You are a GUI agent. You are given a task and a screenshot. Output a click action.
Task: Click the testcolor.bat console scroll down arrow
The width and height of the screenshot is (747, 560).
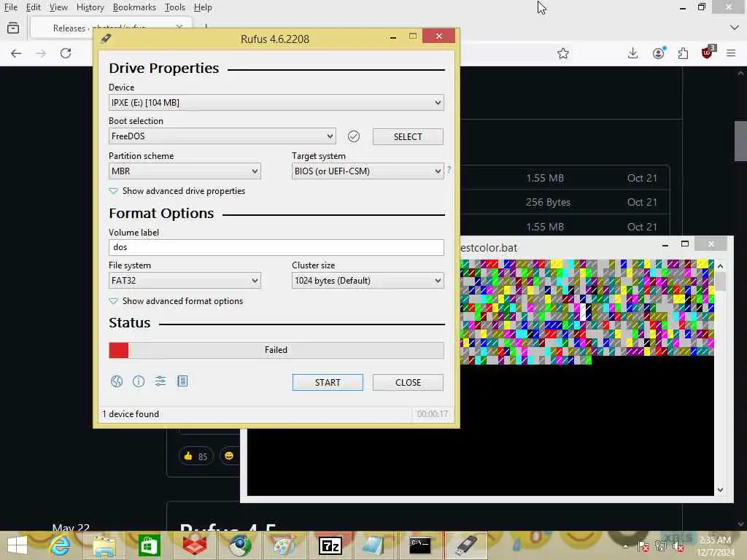click(720, 489)
